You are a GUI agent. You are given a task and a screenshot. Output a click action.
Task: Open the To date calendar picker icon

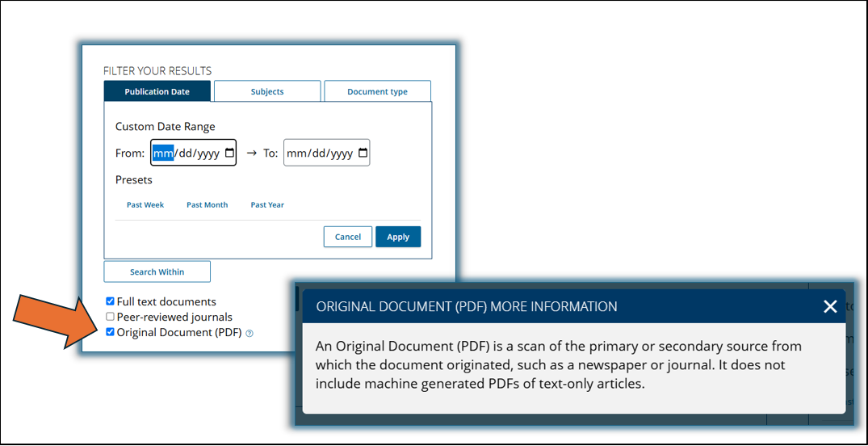[363, 153]
